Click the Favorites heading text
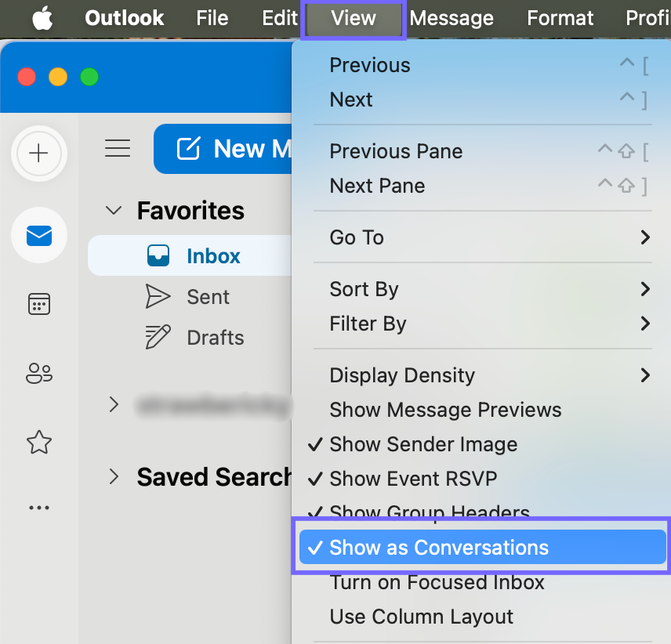 point(190,211)
